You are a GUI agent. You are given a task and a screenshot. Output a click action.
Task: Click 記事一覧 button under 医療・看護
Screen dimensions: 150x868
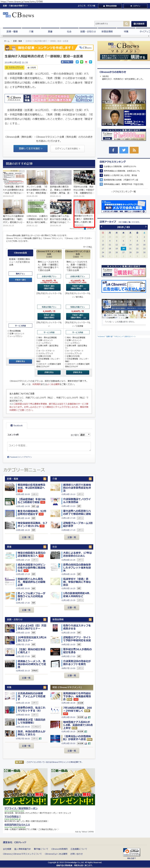(26, 537)
